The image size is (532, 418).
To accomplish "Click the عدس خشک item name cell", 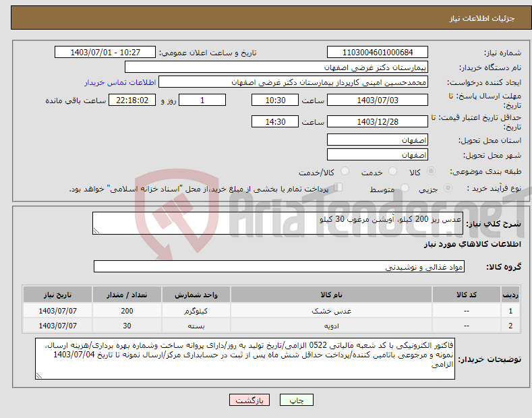I will click(x=331, y=311).
